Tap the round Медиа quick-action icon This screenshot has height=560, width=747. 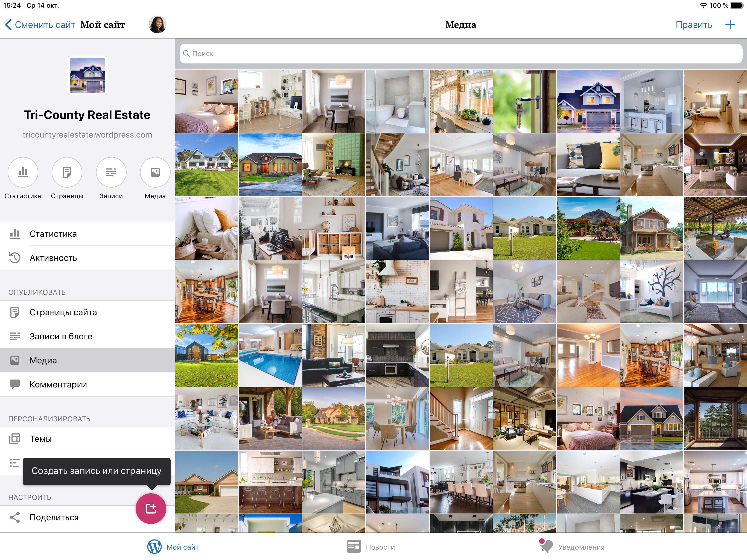[x=155, y=172]
